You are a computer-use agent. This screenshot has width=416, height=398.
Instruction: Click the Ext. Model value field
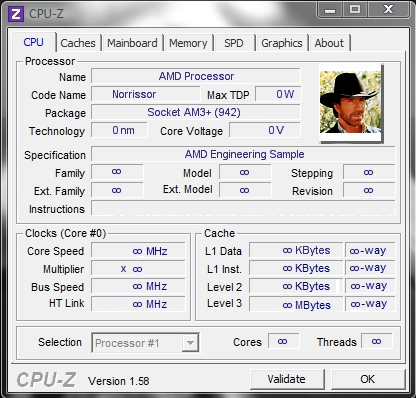(x=245, y=190)
